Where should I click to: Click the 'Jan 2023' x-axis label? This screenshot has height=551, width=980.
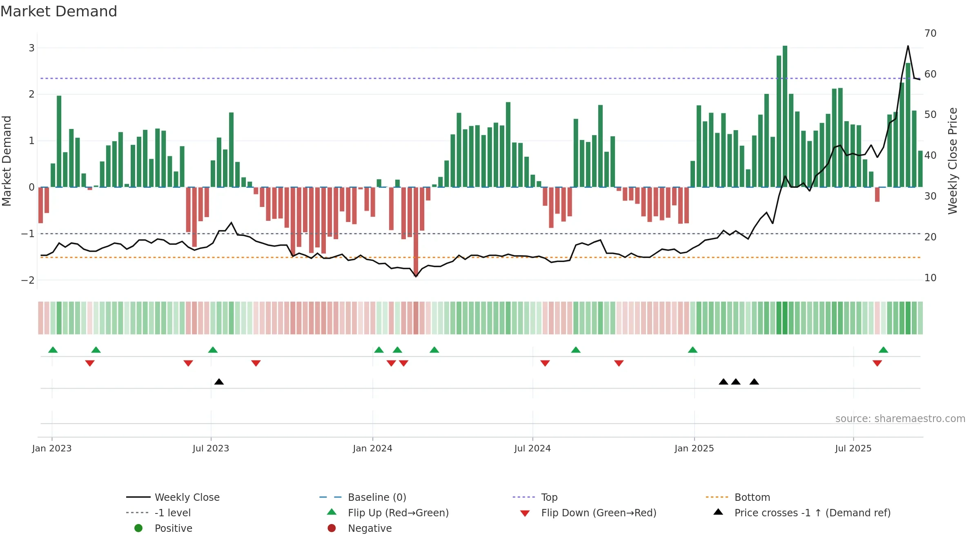[52, 448]
